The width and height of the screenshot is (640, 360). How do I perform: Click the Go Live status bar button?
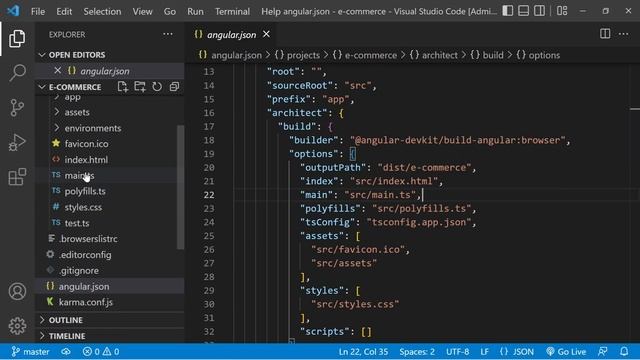pyautogui.click(x=566, y=351)
